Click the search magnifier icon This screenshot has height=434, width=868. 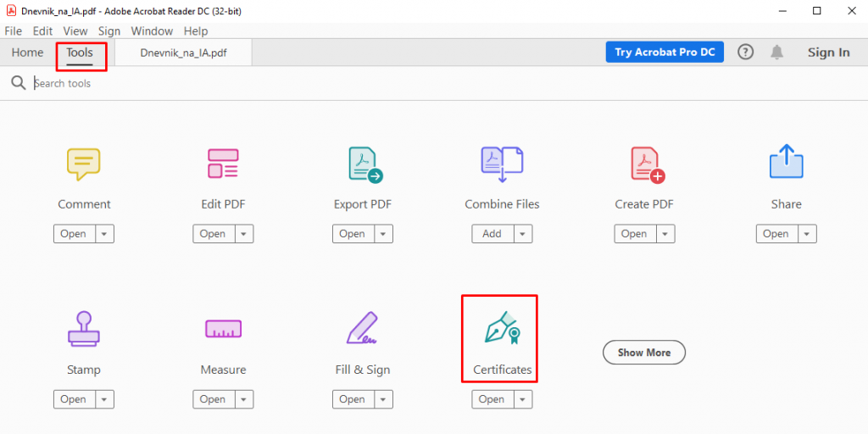(x=19, y=84)
